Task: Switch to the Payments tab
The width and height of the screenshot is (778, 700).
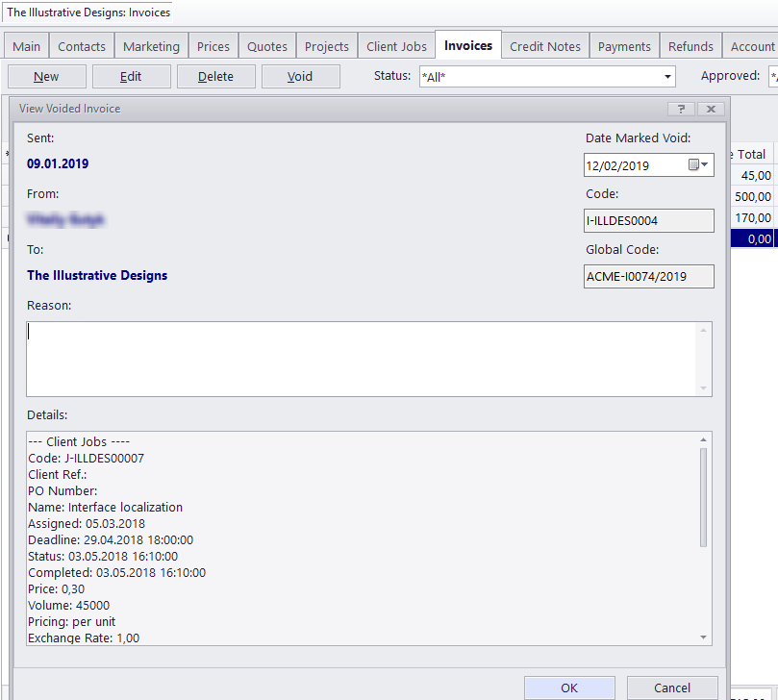Action: tap(623, 45)
